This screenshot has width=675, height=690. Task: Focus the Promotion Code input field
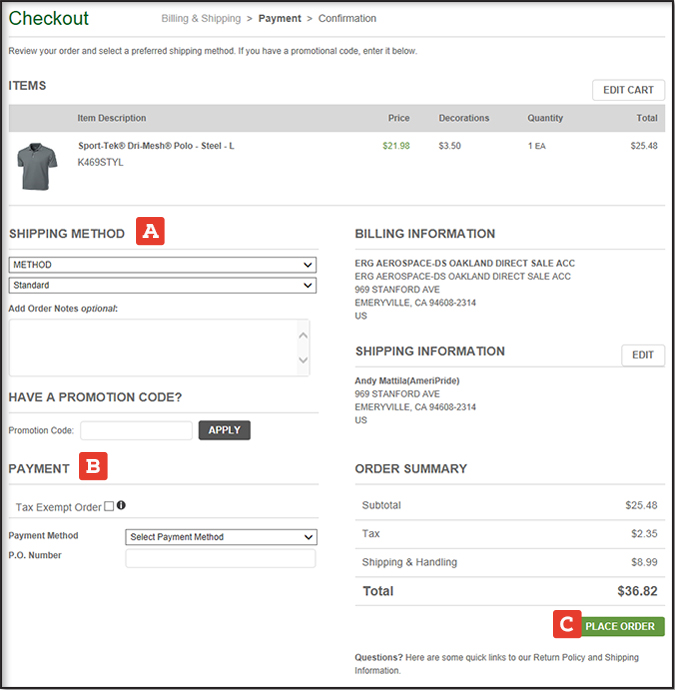(136, 431)
